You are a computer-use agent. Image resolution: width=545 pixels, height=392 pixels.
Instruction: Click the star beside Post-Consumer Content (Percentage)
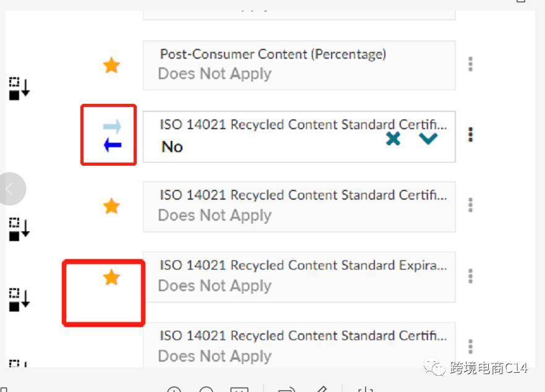(111, 65)
